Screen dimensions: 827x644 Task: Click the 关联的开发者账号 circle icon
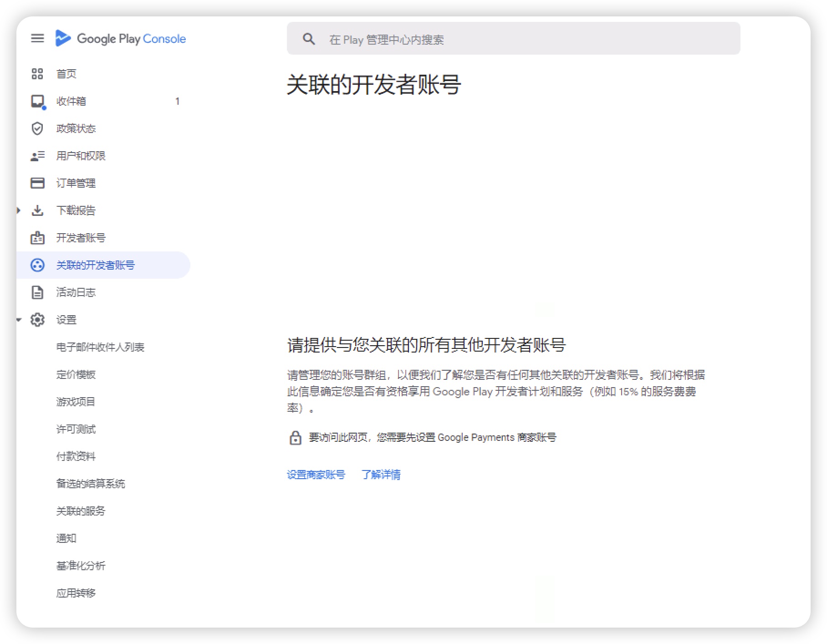[x=37, y=265]
